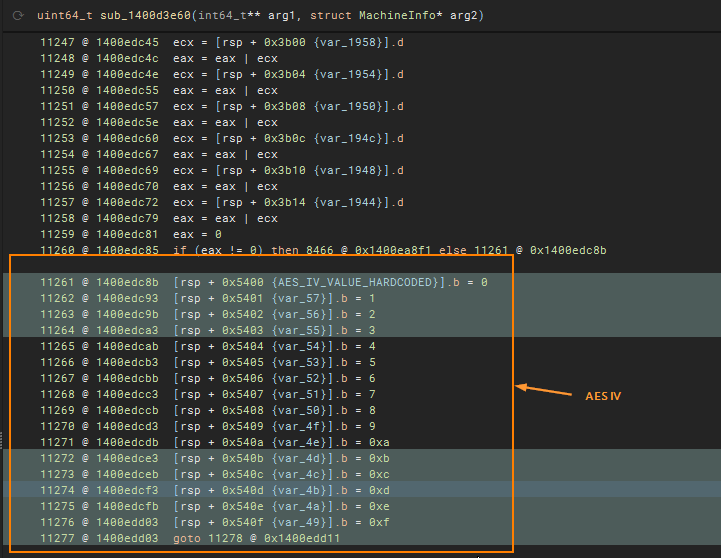The width and height of the screenshot is (721, 558).
Task: Click the AES IV annotation label
Action: coord(603,397)
